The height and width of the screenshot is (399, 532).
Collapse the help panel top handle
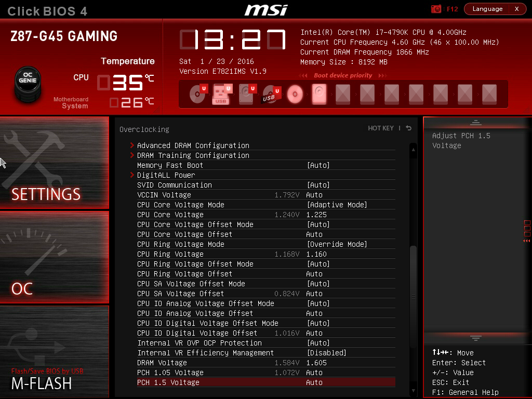point(476,123)
